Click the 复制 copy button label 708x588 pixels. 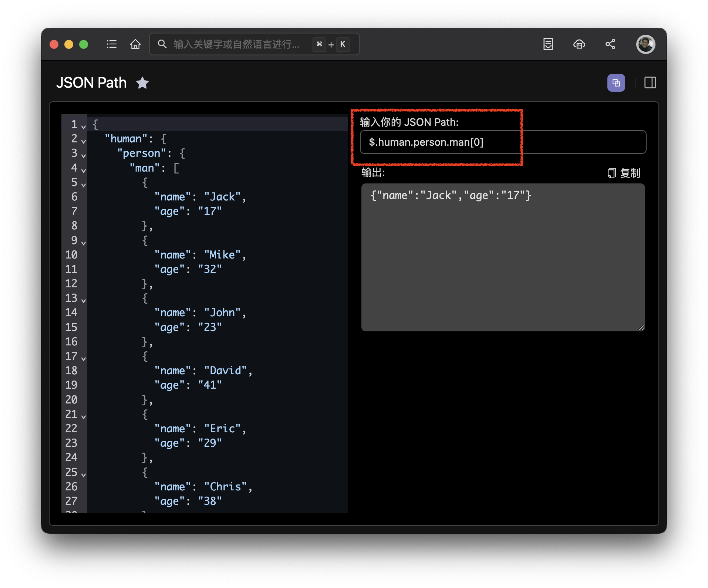(630, 173)
